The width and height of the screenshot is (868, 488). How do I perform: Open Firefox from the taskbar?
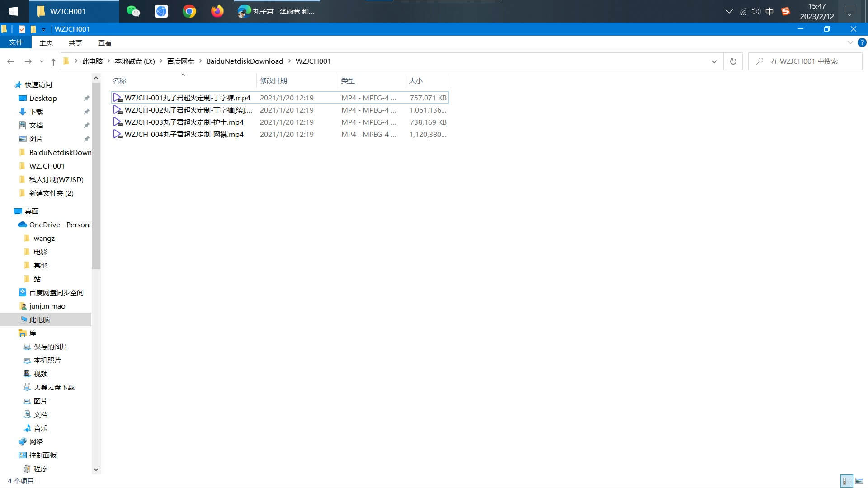click(217, 11)
